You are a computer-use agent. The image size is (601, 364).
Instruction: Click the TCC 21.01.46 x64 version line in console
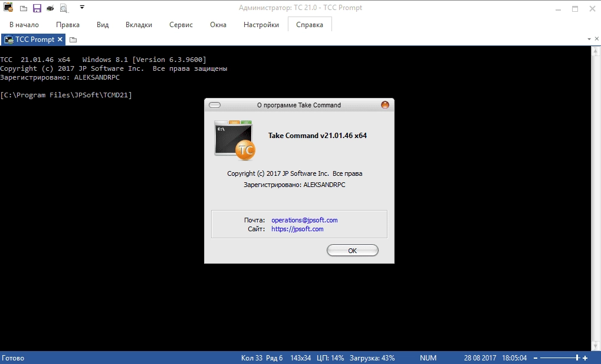(103, 60)
